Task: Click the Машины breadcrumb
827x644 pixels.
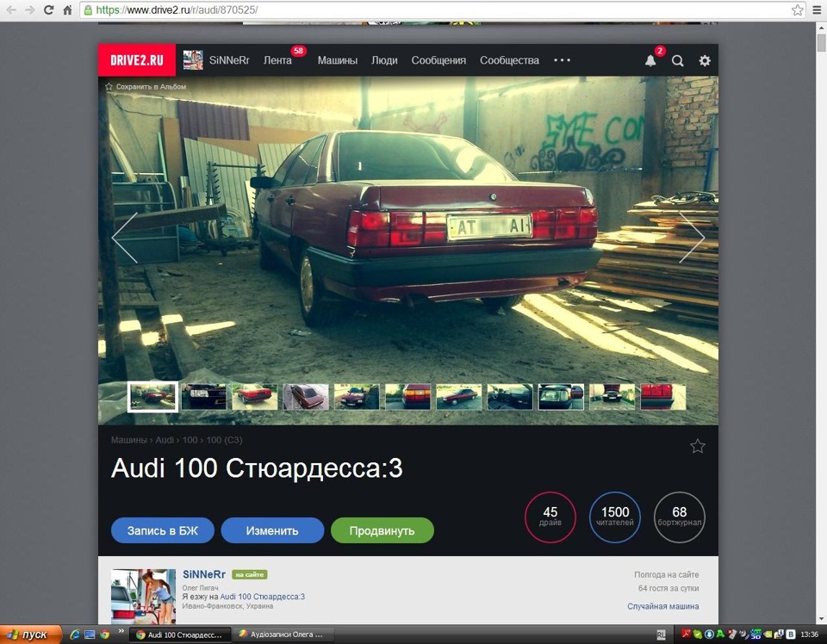Action: click(x=128, y=440)
